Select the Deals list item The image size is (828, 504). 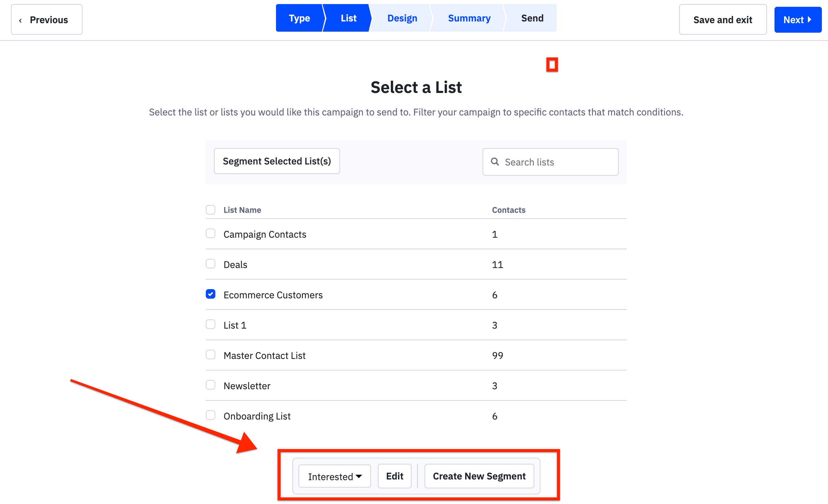click(x=211, y=264)
